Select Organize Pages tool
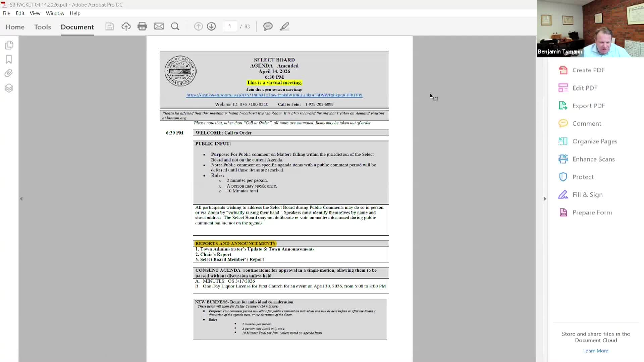Viewport: 644px width, 362px height. (x=595, y=141)
